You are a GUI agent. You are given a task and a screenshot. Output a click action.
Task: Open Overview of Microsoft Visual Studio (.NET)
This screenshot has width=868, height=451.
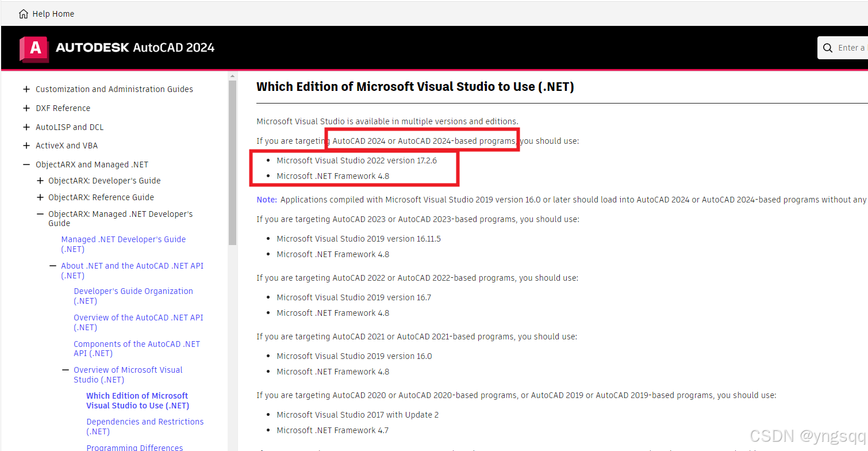tap(128, 374)
